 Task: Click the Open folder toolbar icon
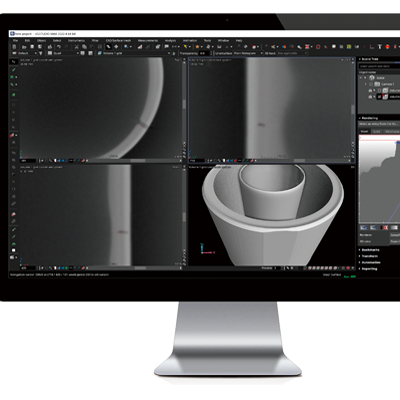[24, 47]
